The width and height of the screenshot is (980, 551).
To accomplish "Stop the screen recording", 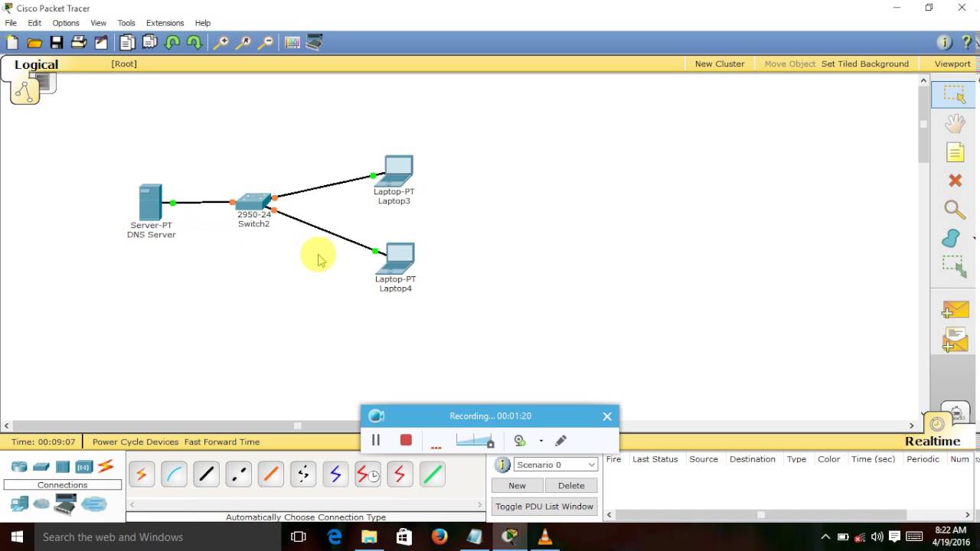I will pos(406,440).
